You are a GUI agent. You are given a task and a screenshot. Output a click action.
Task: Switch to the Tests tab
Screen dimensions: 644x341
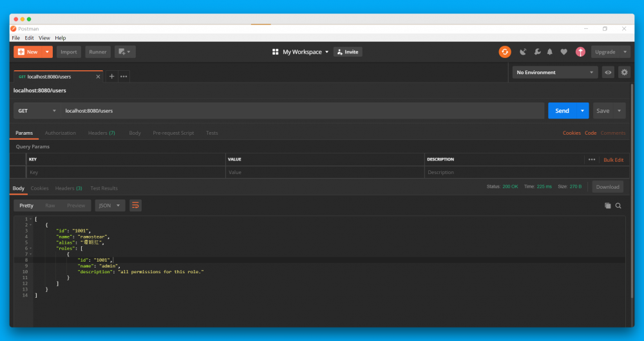(212, 133)
